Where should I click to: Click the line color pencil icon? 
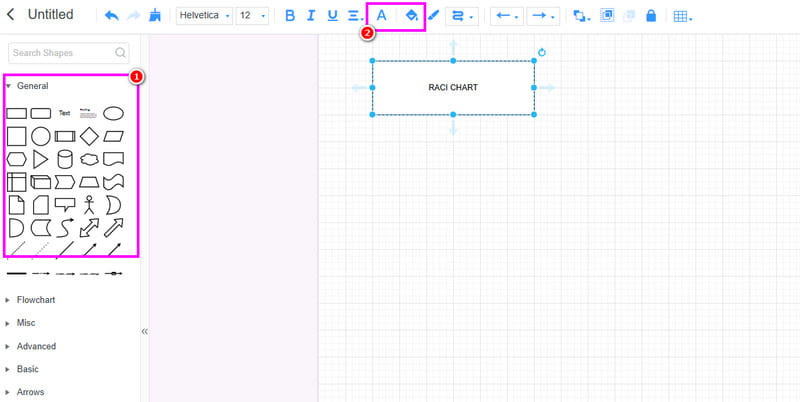[434, 16]
